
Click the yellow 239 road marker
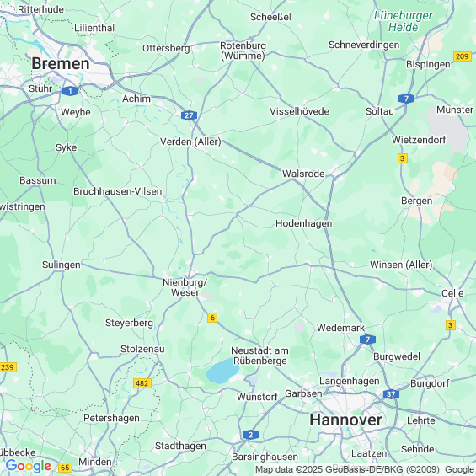point(8,367)
